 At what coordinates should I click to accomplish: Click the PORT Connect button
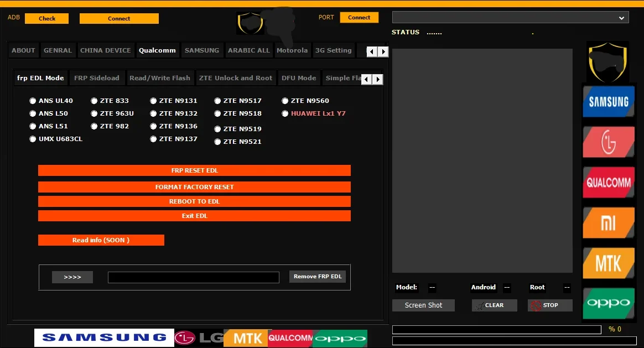359,17
